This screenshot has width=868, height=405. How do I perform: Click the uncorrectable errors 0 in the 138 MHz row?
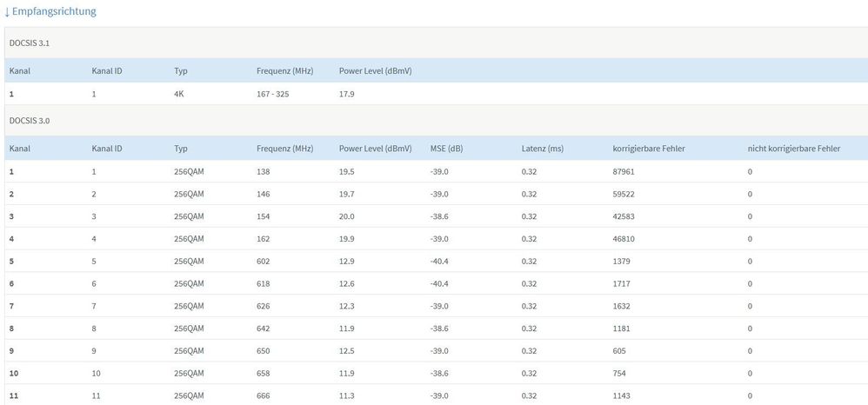750,171
